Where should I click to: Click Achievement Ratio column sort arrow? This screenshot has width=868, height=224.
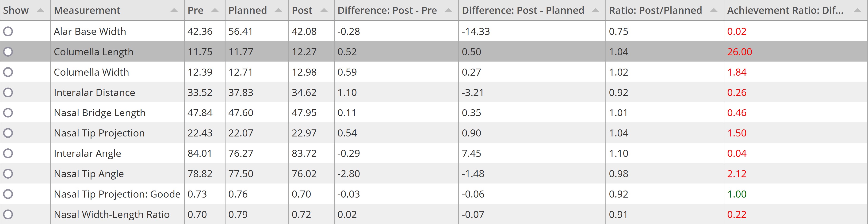(857, 11)
